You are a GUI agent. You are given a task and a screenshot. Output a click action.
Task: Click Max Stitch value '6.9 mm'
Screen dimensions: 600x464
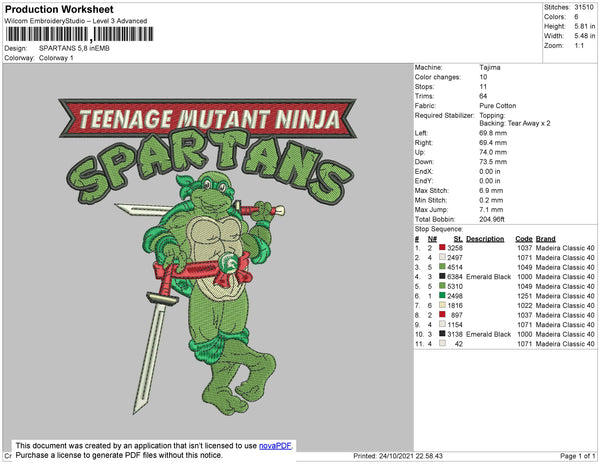[491, 190]
